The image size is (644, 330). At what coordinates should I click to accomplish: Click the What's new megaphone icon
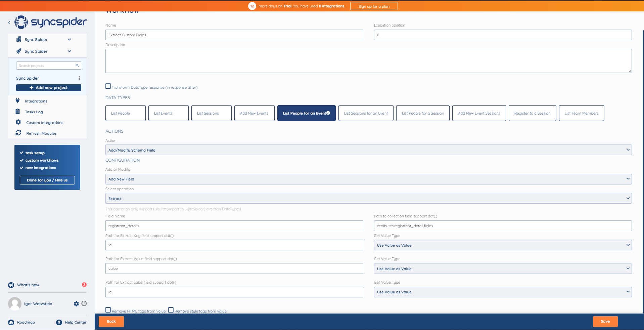(11, 285)
